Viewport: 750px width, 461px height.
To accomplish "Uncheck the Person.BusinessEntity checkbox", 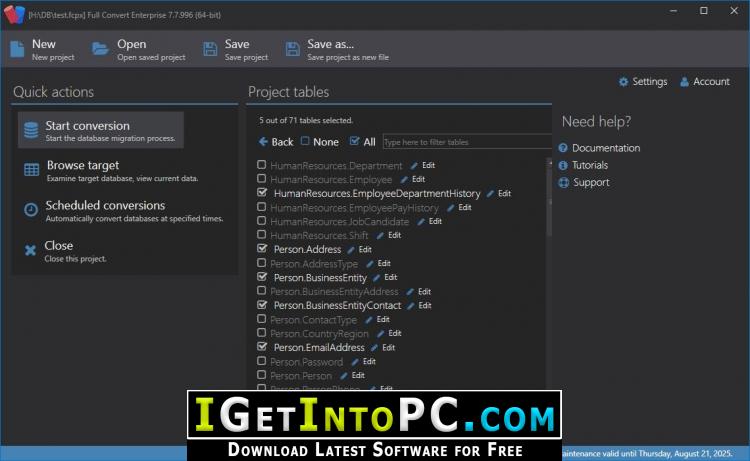I will click(261, 276).
